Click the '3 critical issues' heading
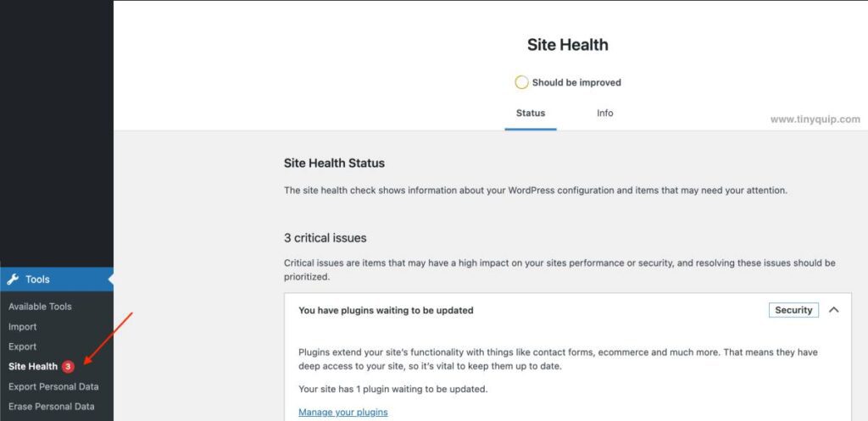868x421 pixels. pyautogui.click(x=325, y=238)
